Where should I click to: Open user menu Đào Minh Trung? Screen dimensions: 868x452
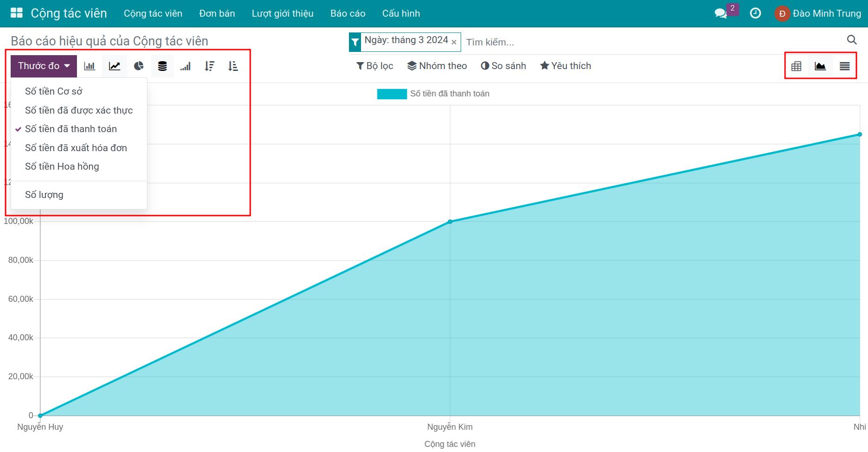(x=818, y=13)
